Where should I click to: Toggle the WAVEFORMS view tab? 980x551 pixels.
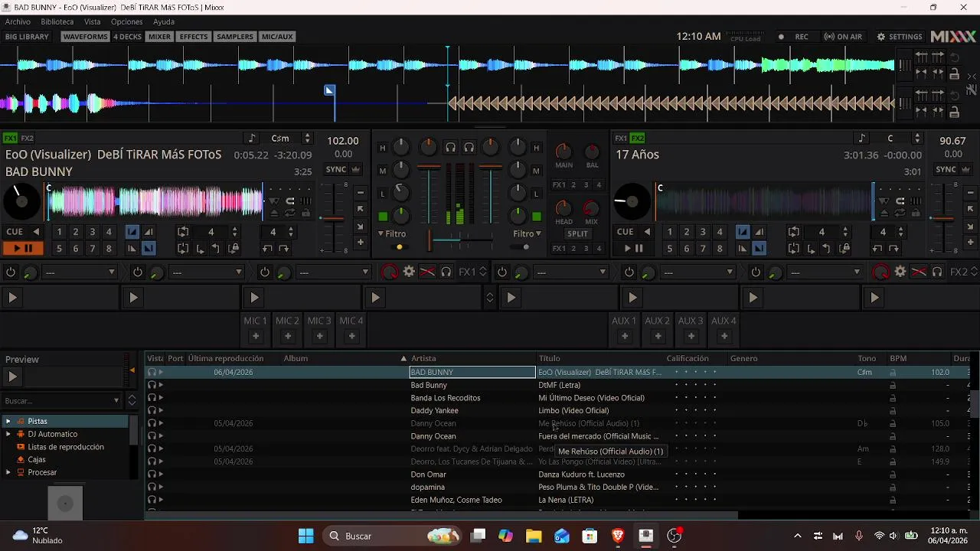pyautogui.click(x=85, y=37)
